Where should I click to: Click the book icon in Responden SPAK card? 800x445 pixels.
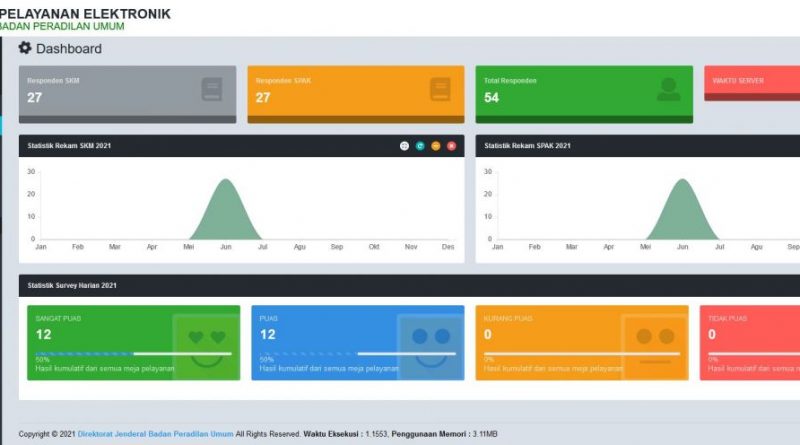click(440, 90)
